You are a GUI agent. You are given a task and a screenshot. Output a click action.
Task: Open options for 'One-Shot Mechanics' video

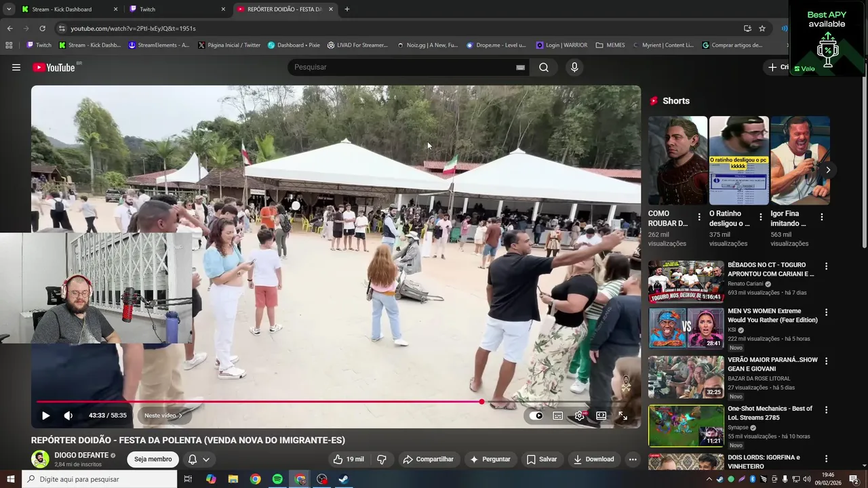click(x=826, y=410)
